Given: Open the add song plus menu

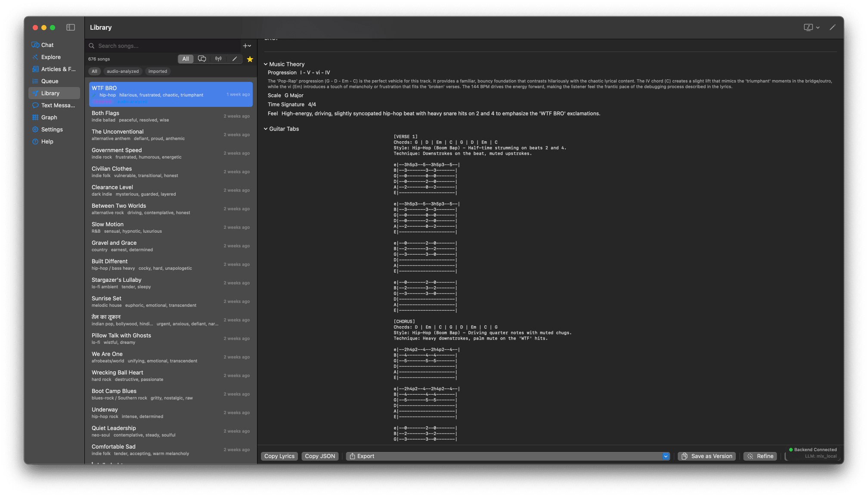Looking at the screenshot, I should (x=247, y=46).
